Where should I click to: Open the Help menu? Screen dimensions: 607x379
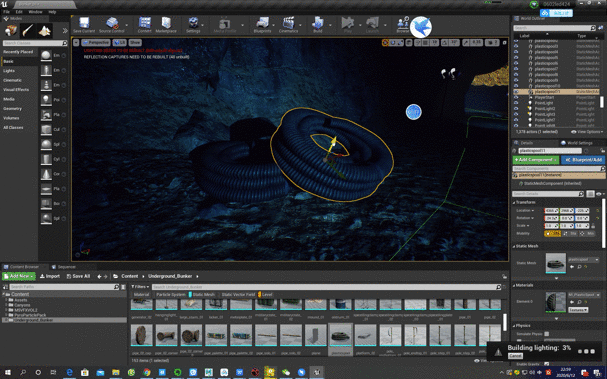click(x=52, y=12)
